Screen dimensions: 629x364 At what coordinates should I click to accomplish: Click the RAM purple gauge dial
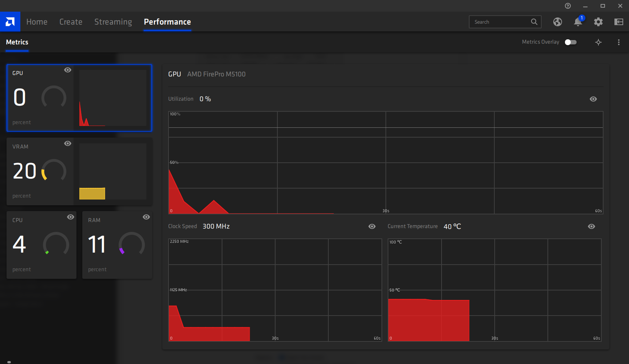tap(132, 244)
